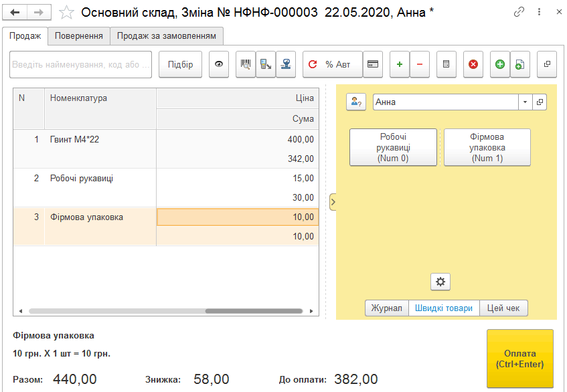The image size is (567, 392).
Task: Open quick goods settings gear
Action: pyautogui.click(x=440, y=282)
